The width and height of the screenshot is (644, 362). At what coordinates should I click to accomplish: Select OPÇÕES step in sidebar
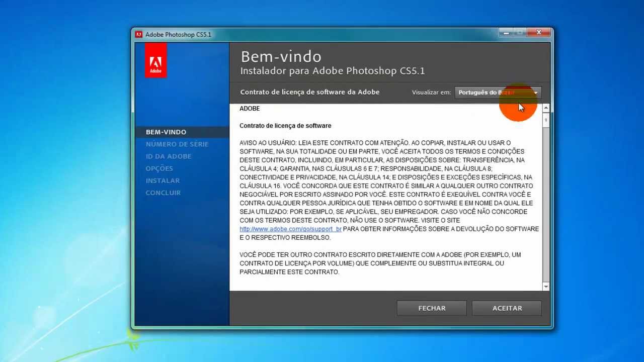(x=159, y=168)
